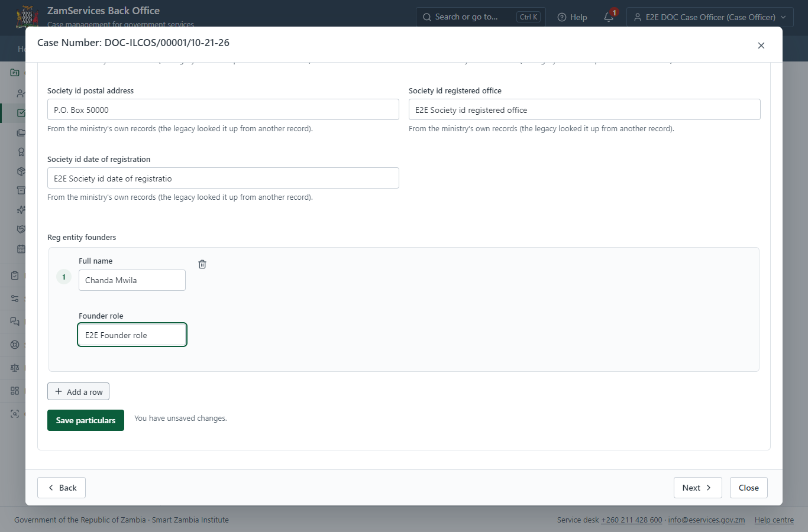The width and height of the screenshot is (808, 532).
Task: Open the info@eservices.gov.zm email link
Action: 706,520
